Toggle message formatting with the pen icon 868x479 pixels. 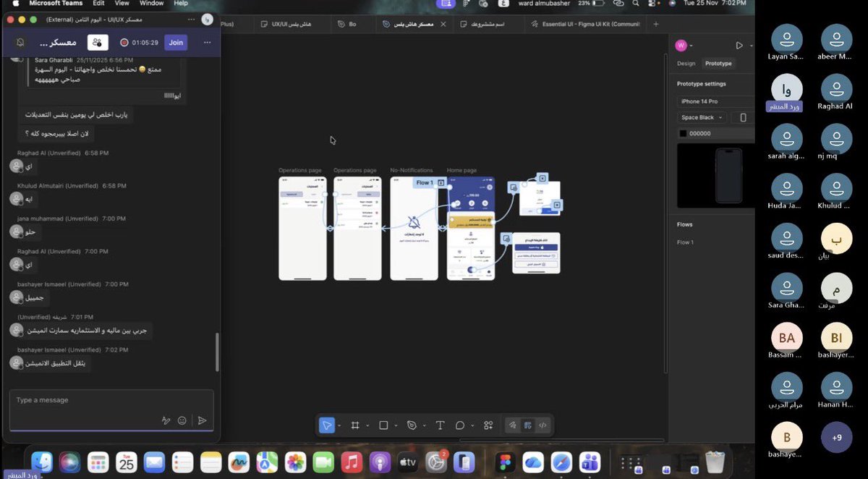pos(166,420)
